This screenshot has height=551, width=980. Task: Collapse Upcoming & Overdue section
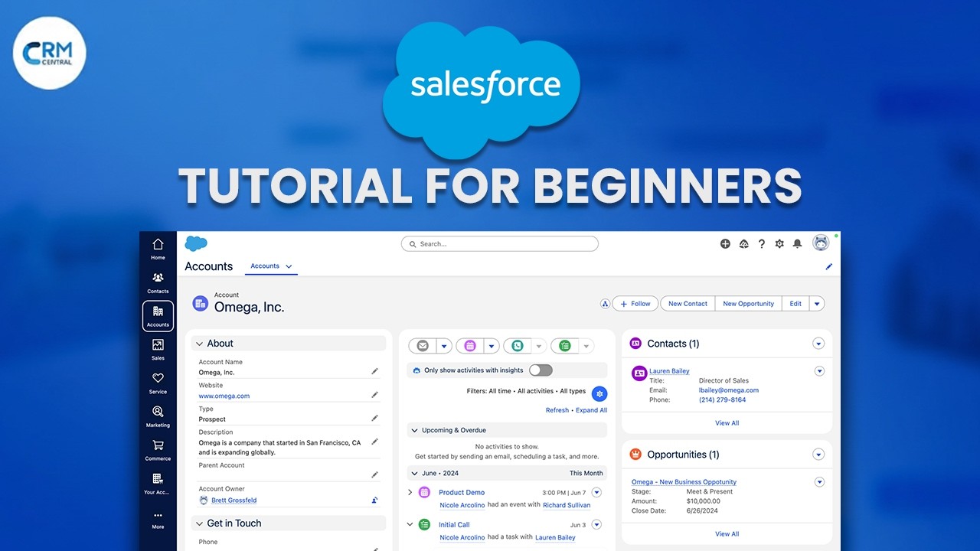[x=414, y=430]
